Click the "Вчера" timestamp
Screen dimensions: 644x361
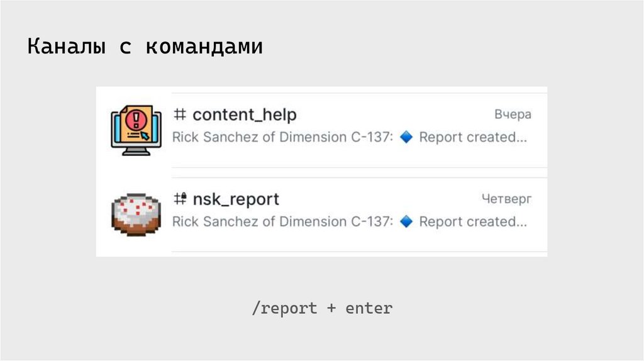point(513,114)
